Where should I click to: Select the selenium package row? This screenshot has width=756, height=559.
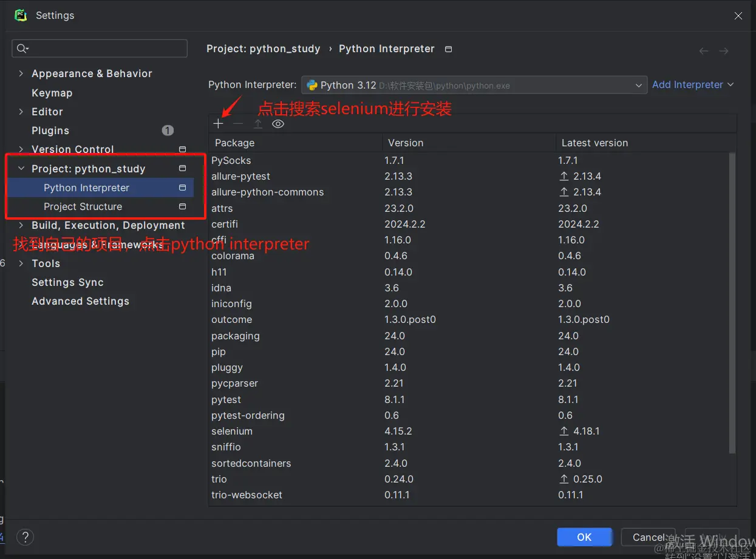pyautogui.click(x=468, y=431)
